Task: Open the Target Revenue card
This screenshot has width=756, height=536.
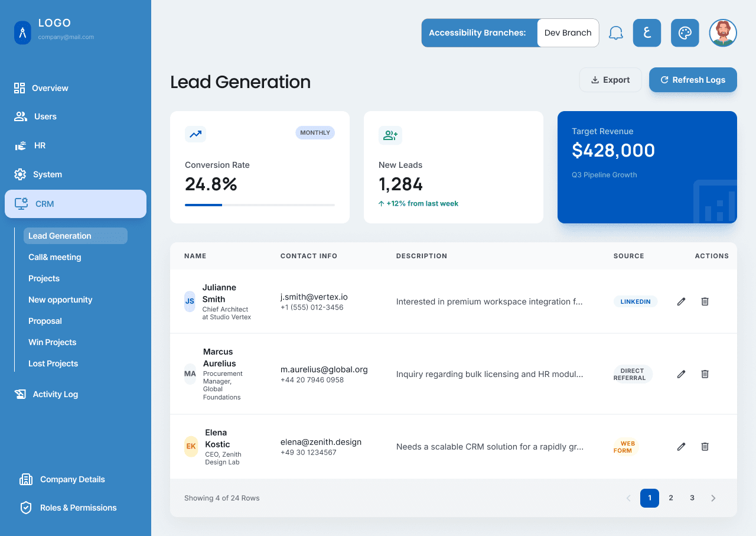Action: [647, 167]
